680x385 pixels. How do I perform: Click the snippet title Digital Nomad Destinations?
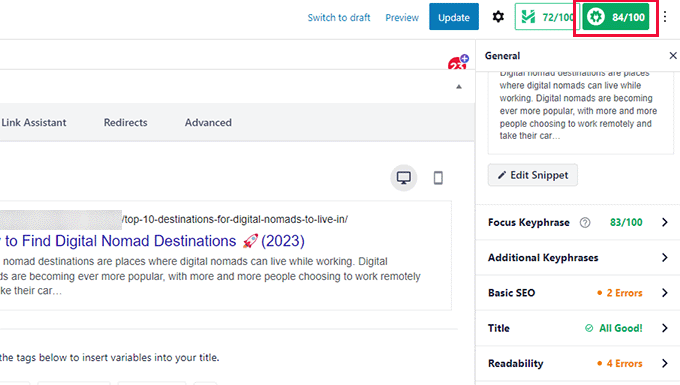pyautogui.click(x=153, y=241)
